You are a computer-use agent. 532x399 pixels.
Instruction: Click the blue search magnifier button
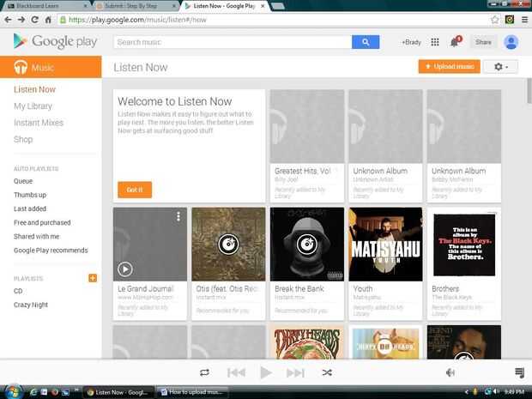point(366,42)
